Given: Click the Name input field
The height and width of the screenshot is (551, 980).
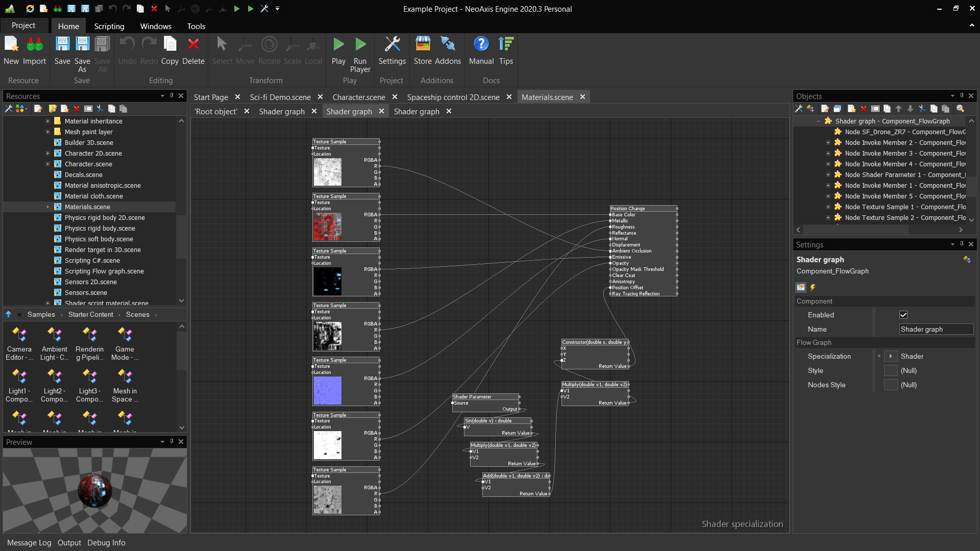Looking at the screenshot, I should pos(936,330).
